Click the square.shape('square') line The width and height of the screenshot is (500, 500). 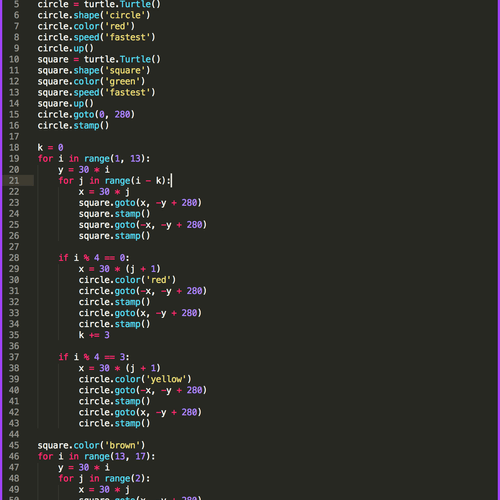click(x=94, y=70)
